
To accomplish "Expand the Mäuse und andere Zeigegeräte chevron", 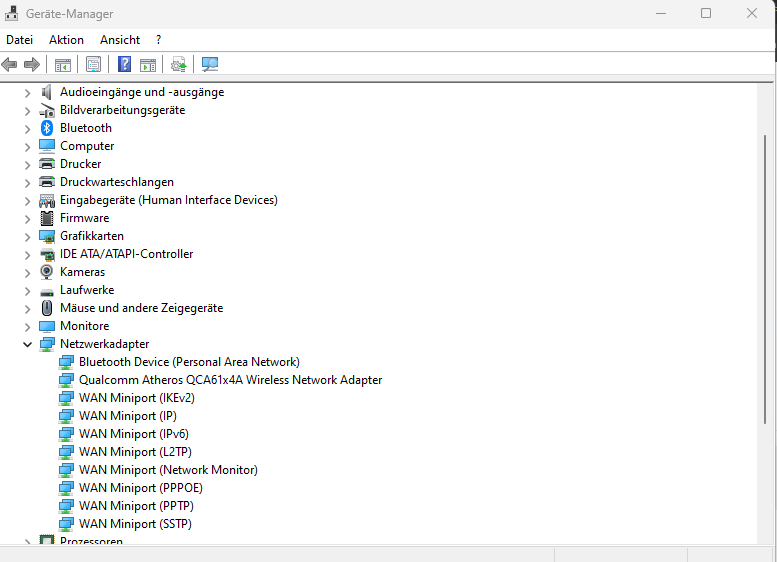I will 27,309.
